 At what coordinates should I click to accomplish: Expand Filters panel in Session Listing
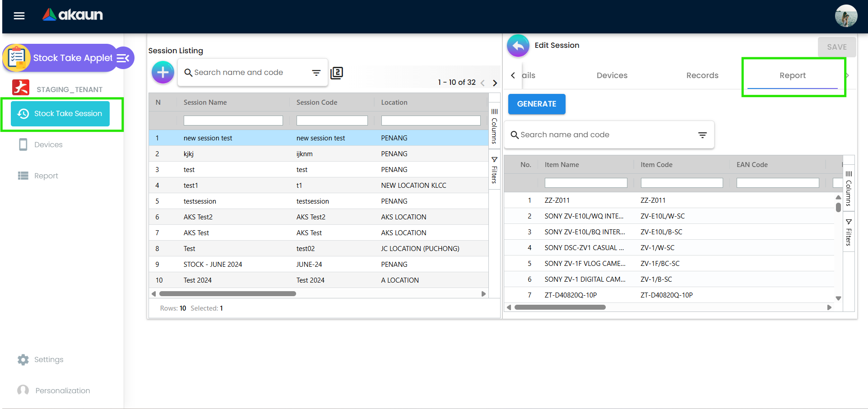pos(494,170)
